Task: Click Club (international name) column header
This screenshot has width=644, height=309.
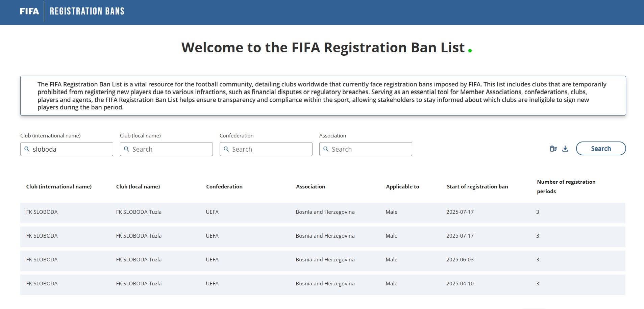Action: point(59,186)
